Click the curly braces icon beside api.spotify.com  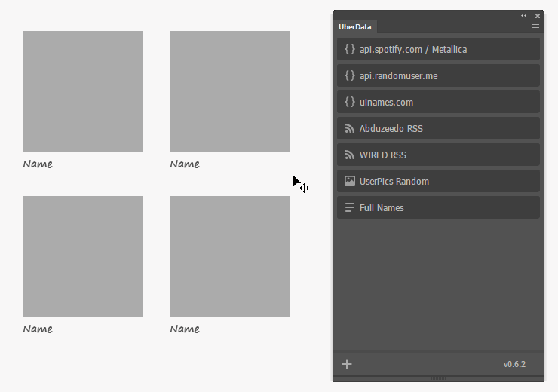(x=349, y=49)
